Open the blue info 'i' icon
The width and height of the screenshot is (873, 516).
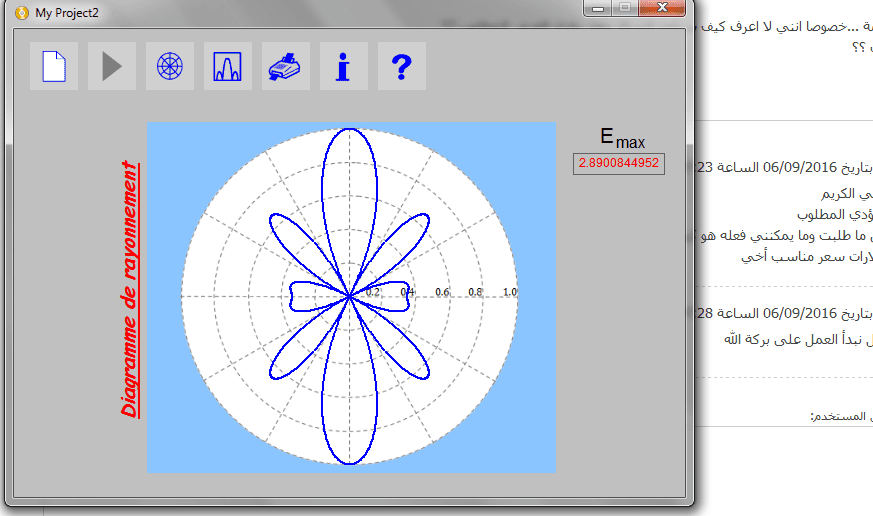pyautogui.click(x=344, y=67)
